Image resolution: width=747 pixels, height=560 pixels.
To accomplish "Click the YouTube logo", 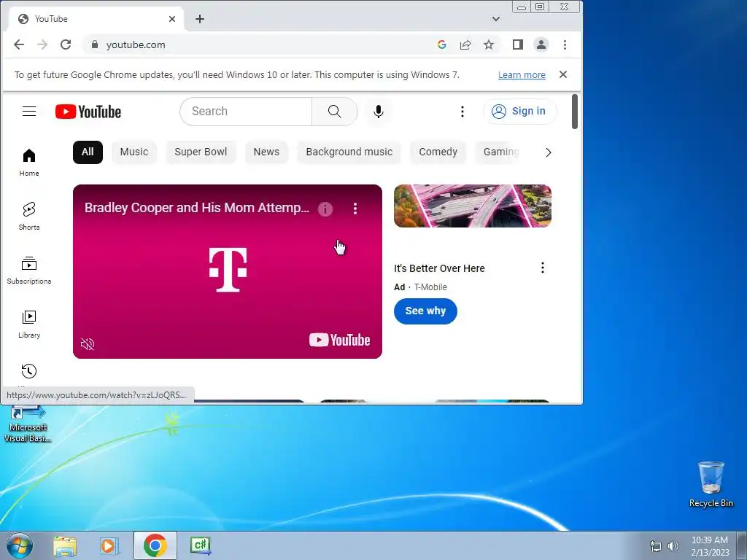I will coord(88,112).
